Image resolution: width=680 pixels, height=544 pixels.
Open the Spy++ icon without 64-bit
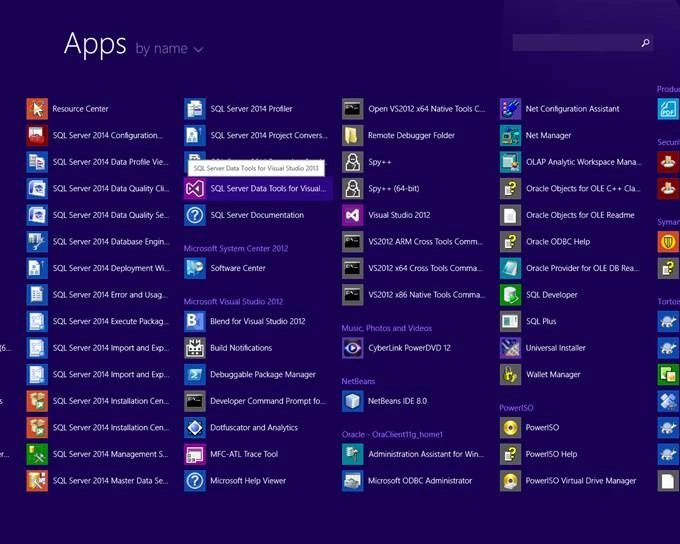[353, 162]
